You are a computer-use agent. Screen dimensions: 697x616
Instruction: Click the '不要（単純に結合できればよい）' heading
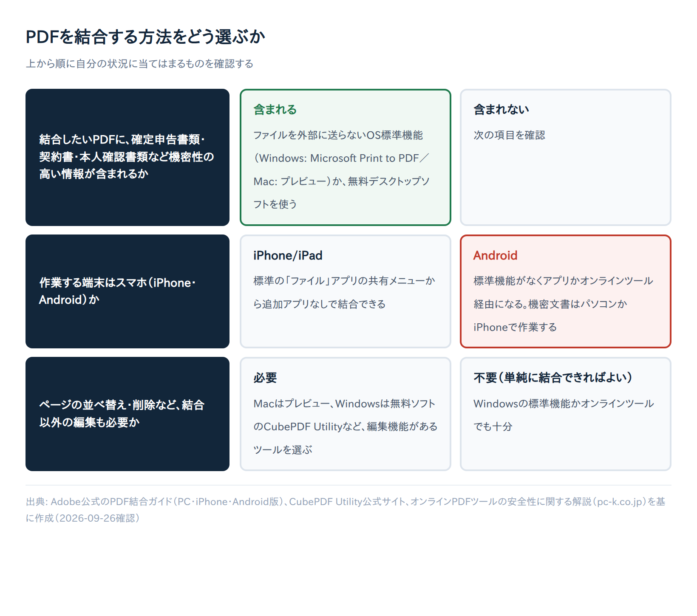(x=553, y=378)
